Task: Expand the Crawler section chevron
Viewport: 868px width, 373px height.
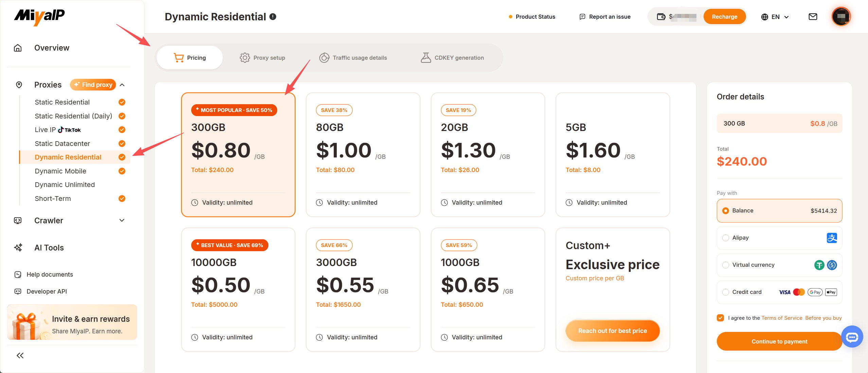Action: 122,220
